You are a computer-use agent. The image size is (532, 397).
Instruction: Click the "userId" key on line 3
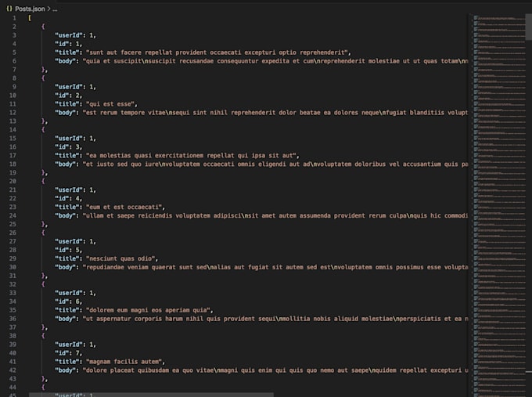click(x=69, y=35)
